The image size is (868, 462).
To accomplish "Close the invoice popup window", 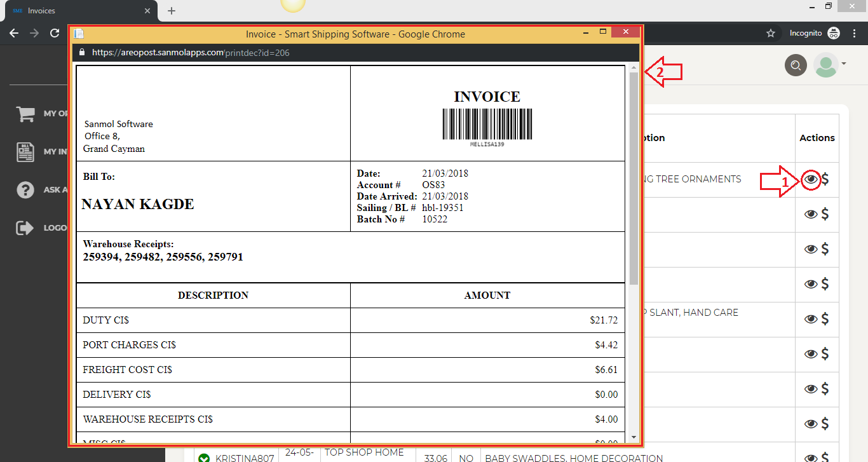I will click(x=627, y=32).
